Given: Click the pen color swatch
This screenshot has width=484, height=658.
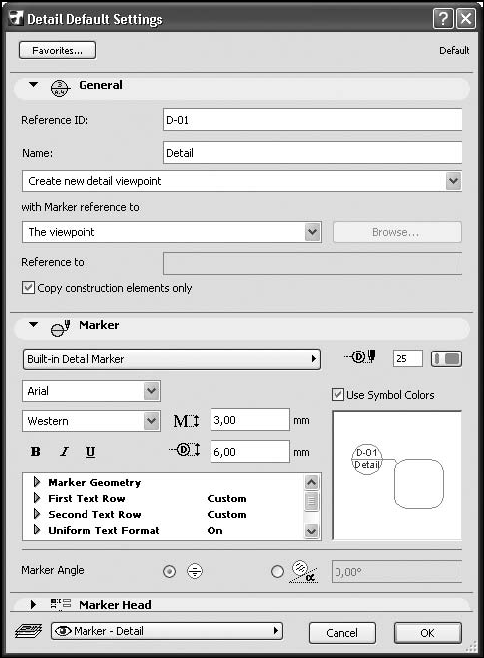Looking at the screenshot, I should 447,359.
